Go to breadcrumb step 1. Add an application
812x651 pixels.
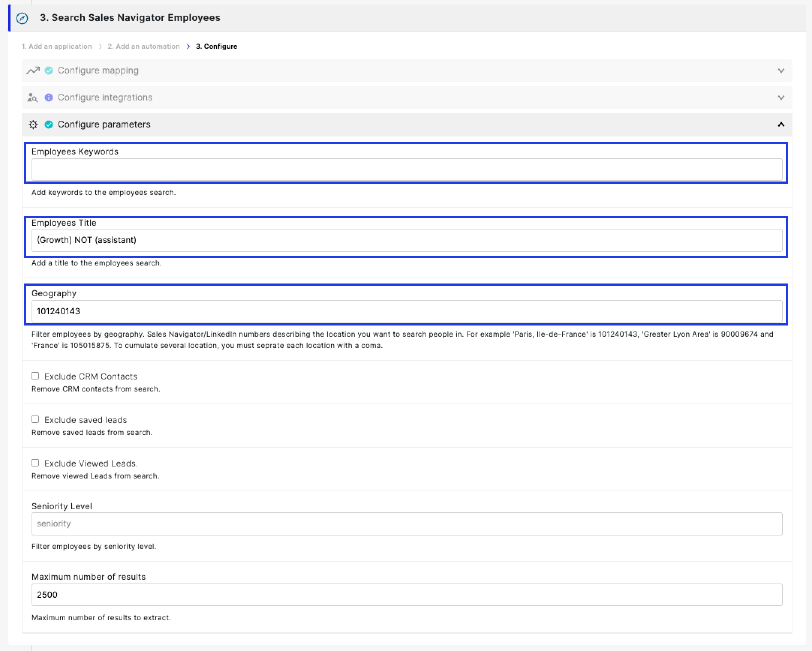[x=57, y=46]
